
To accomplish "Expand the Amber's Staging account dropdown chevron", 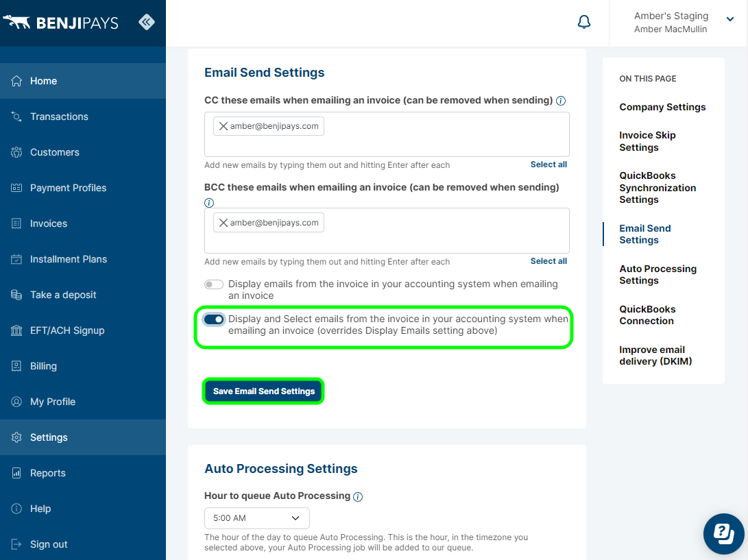I will pyautogui.click(x=730, y=19).
